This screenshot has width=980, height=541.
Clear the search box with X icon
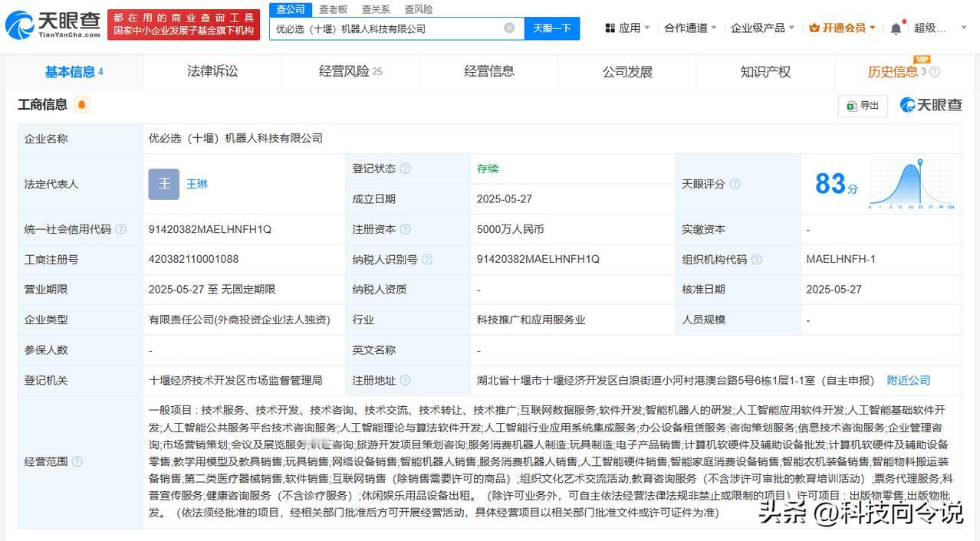pos(509,28)
